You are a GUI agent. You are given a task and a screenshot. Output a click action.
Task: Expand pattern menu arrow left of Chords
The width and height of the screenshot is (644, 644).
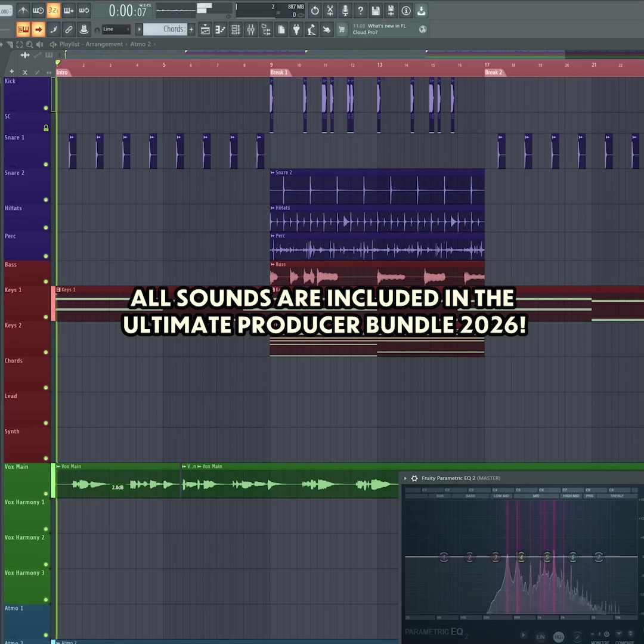pyautogui.click(x=139, y=29)
